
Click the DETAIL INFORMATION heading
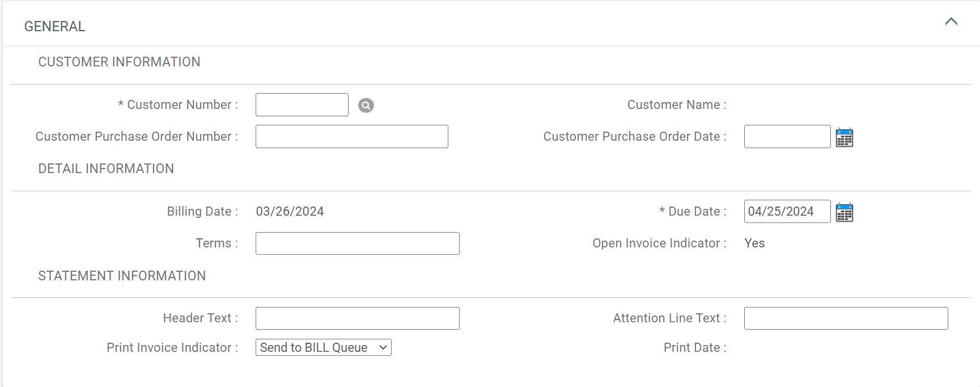pos(106,169)
